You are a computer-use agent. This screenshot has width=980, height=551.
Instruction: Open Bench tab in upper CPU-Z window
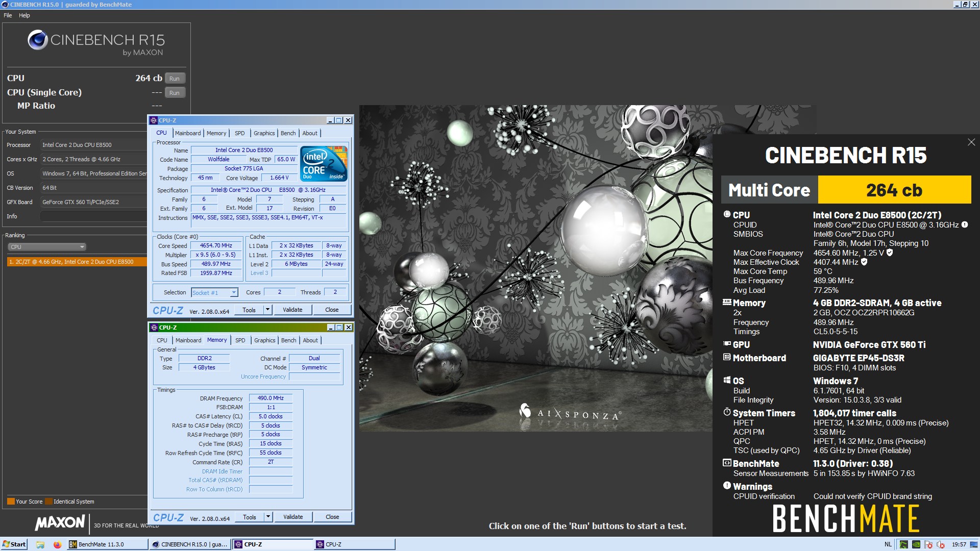point(288,133)
